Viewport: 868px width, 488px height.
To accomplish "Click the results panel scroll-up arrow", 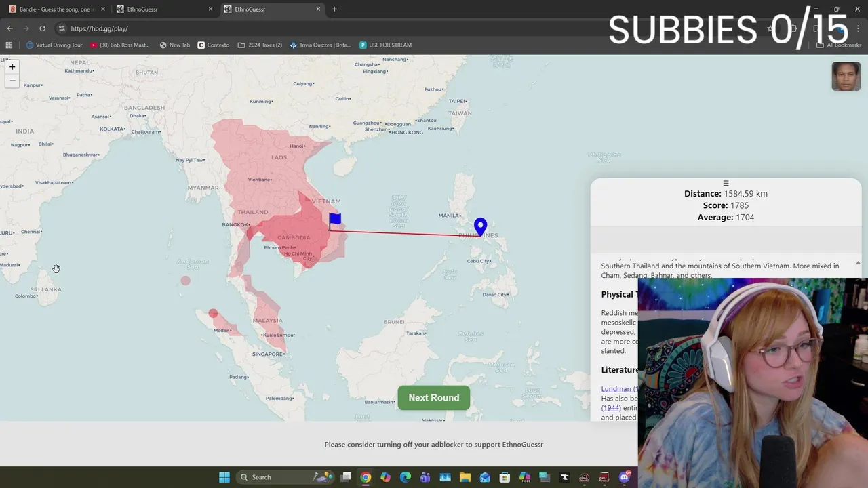I will 858,263.
